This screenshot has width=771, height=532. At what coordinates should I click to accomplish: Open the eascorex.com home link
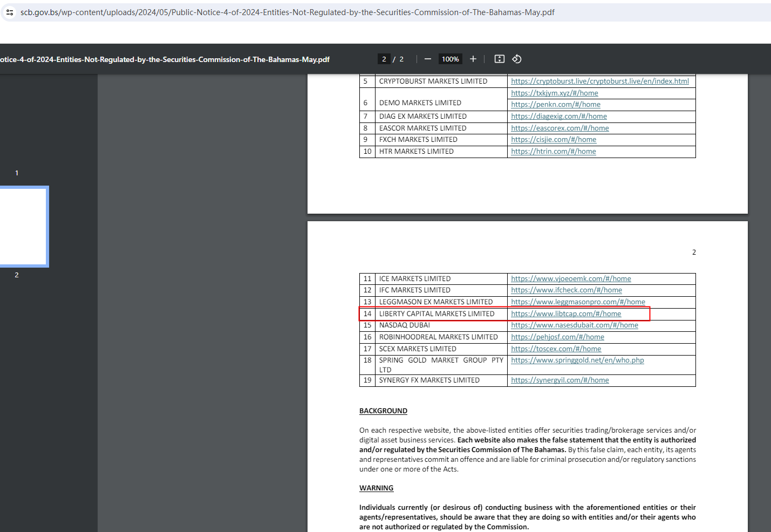[560, 128]
